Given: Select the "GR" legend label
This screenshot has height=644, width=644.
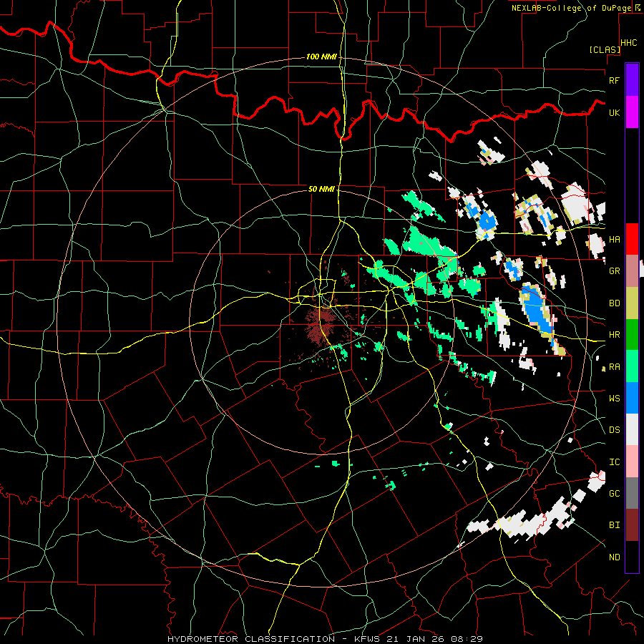Looking at the screenshot, I should click(x=614, y=271).
